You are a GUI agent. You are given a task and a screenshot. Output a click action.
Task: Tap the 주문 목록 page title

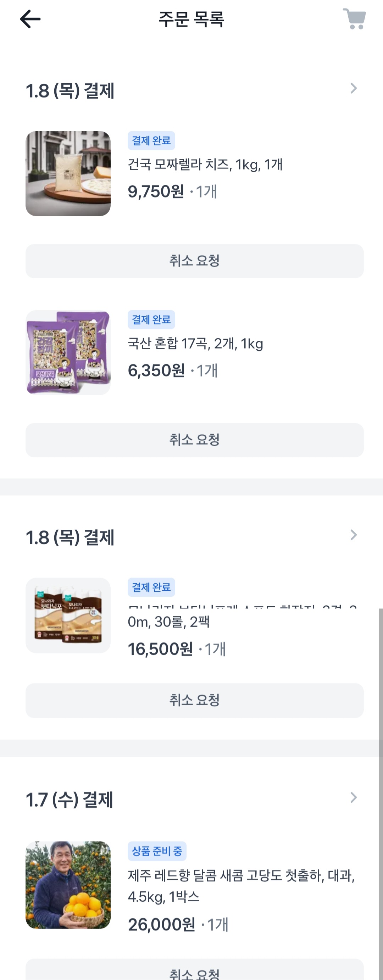point(191,19)
